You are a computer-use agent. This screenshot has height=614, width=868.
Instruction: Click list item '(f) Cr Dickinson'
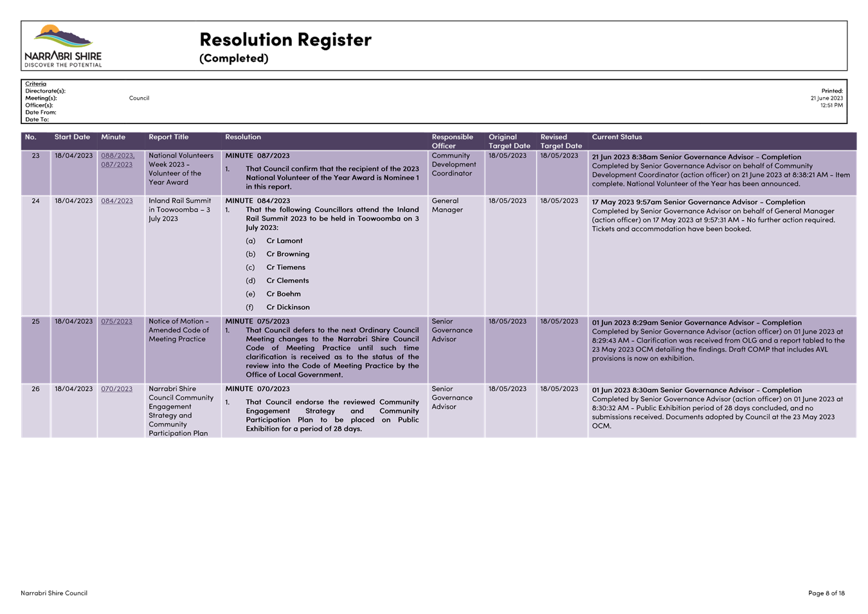coord(278,307)
